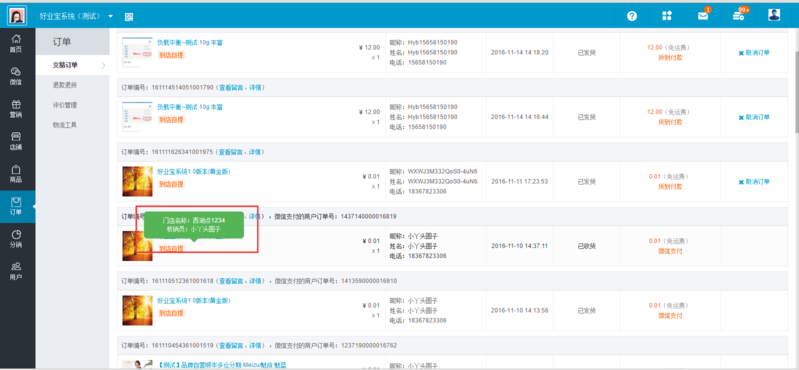Click the chevron beside 交易订单
This screenshot has width=799, height=370.
pos(103,65)
